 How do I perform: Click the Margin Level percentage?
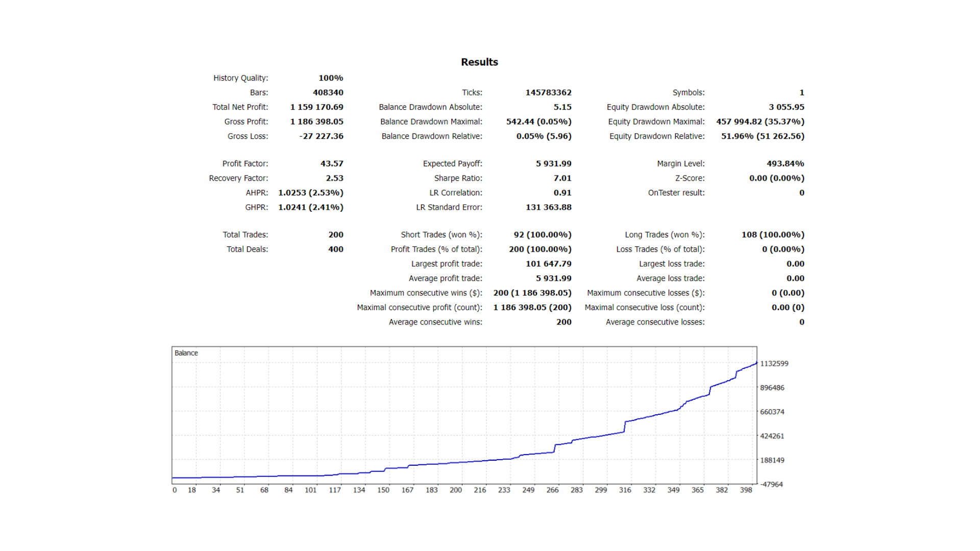(785, 164)
